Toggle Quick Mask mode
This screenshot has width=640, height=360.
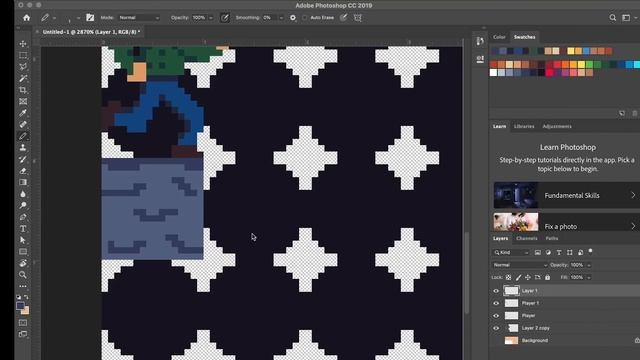click(23, 323)
